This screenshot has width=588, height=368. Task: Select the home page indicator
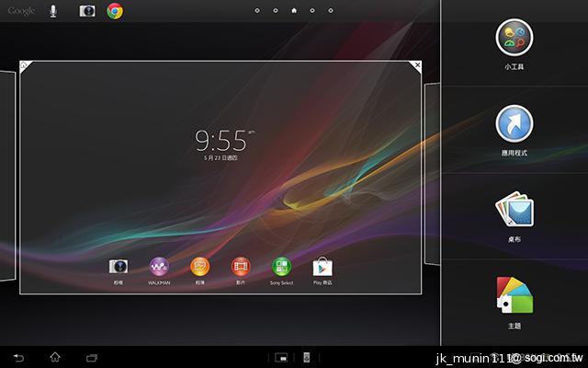pyautogui.click(x=294, y=10)
